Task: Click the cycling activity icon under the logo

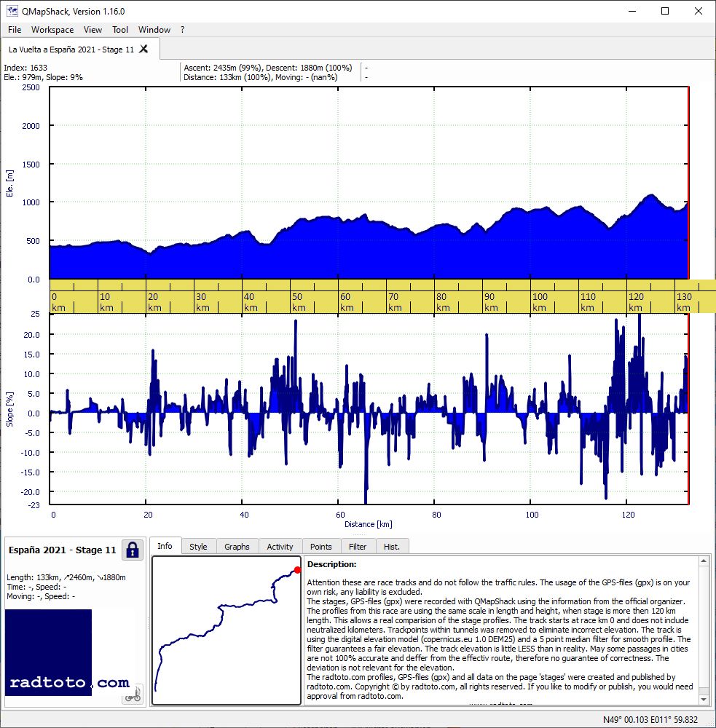Action: (x=133, y=695)
